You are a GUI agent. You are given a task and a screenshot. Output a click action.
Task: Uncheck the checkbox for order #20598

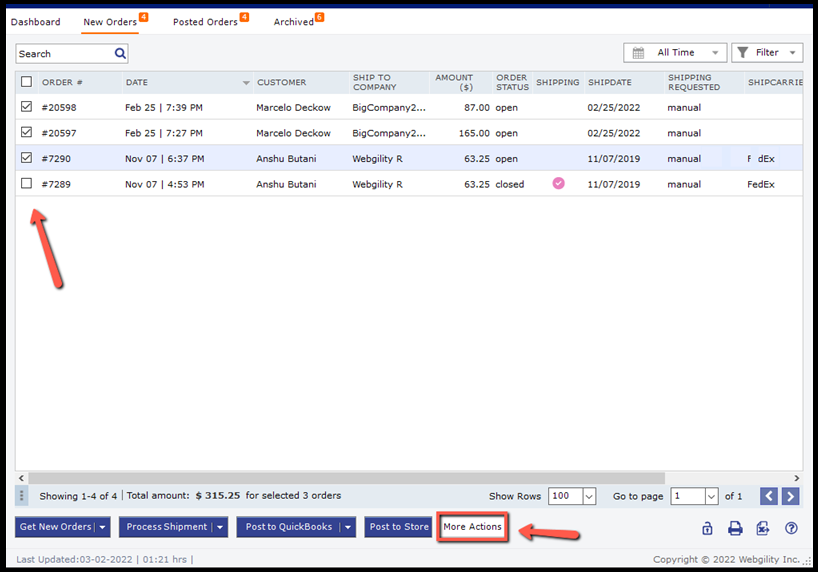(x=27, y=107)
